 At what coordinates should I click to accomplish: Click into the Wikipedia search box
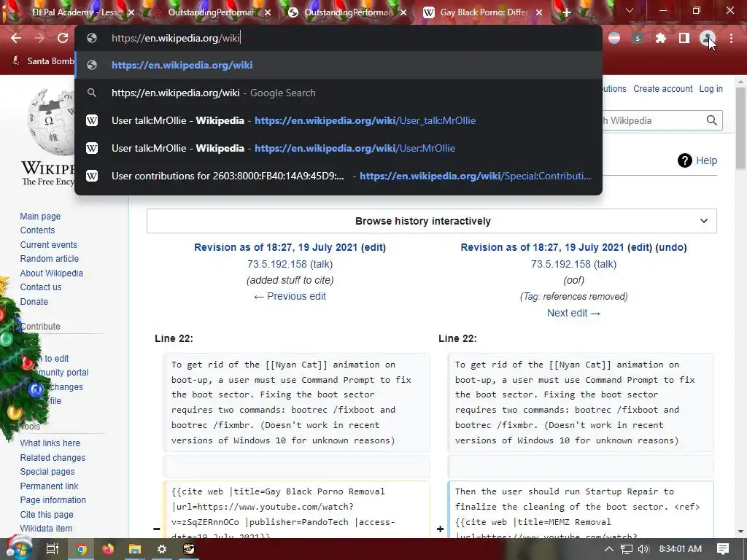[x=653, y=120]
